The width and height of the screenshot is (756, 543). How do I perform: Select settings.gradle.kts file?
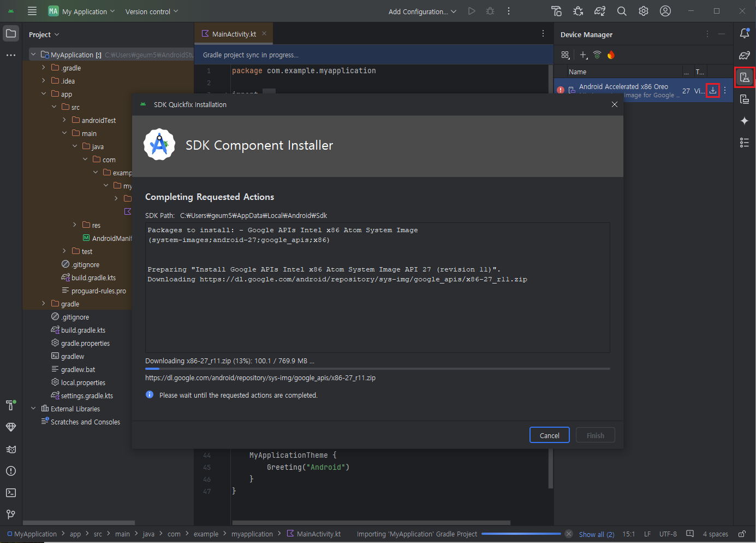tap(82, 396)
